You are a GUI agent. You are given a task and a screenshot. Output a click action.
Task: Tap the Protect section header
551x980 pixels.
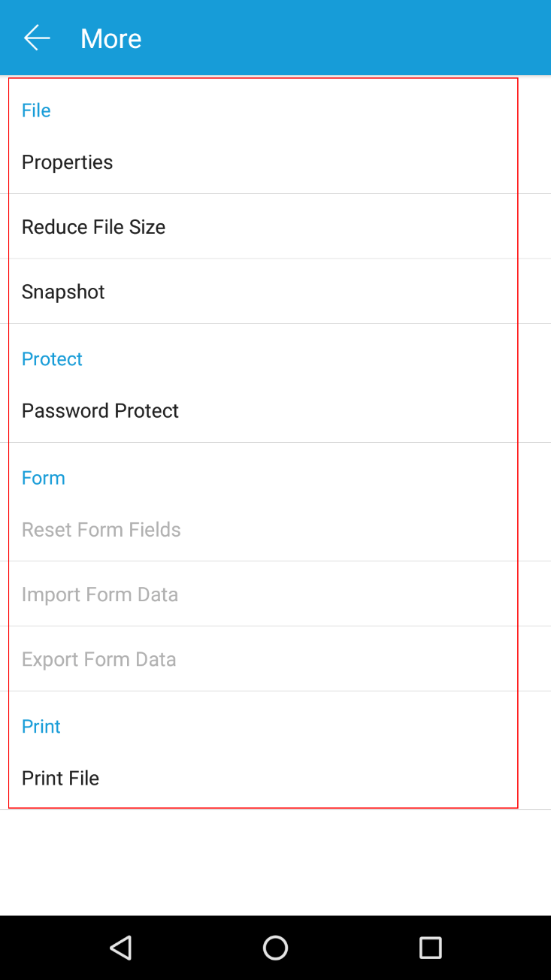52,359
